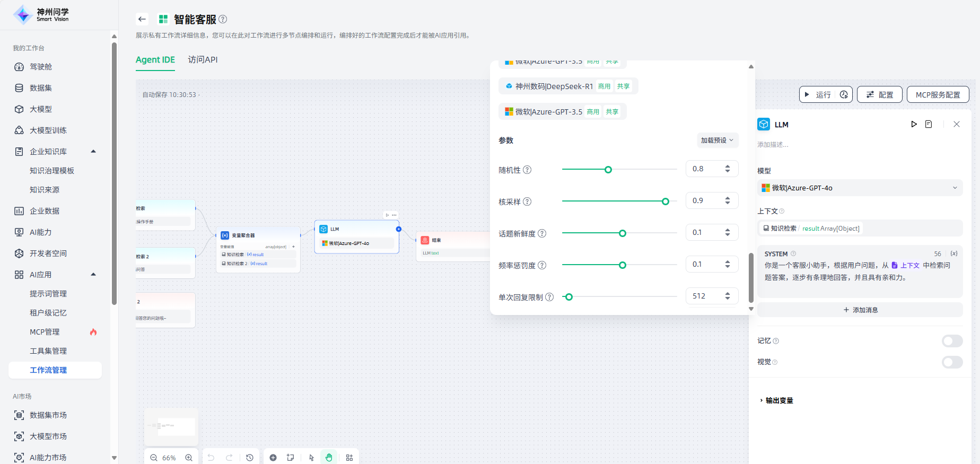Expand the 输出变量 section

tap(776, 400)
